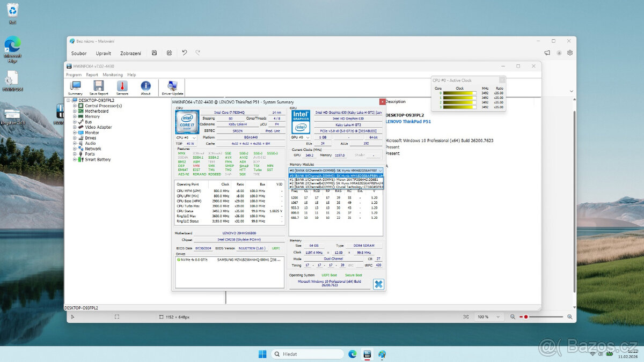Switch to HWiNFO taskbar icon

point(367,354)
